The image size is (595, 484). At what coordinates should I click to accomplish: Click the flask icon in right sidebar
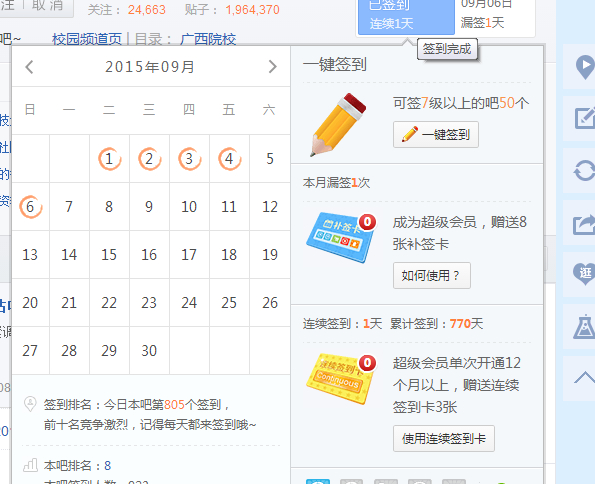tap(584, 326)
